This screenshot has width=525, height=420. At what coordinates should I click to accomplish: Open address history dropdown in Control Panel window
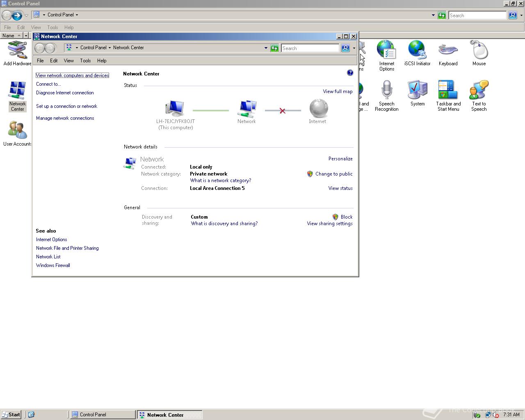click(x=433, y=15)
